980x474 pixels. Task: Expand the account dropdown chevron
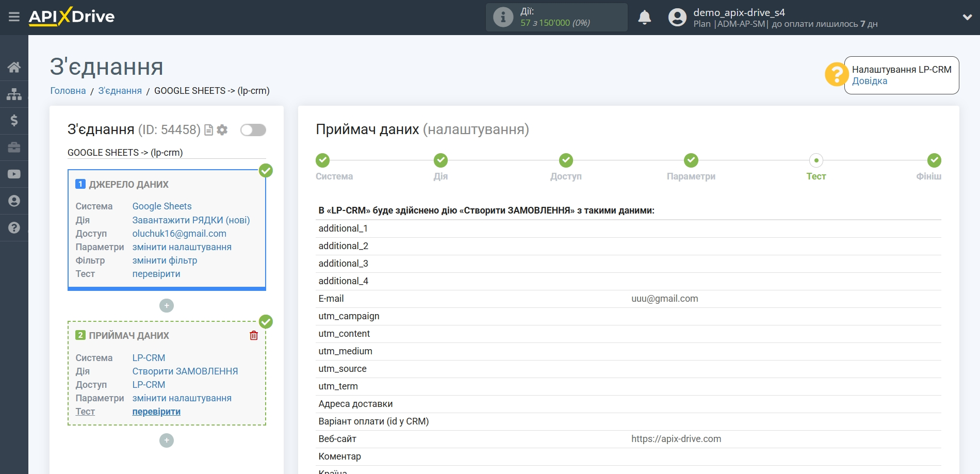(967, 18)
